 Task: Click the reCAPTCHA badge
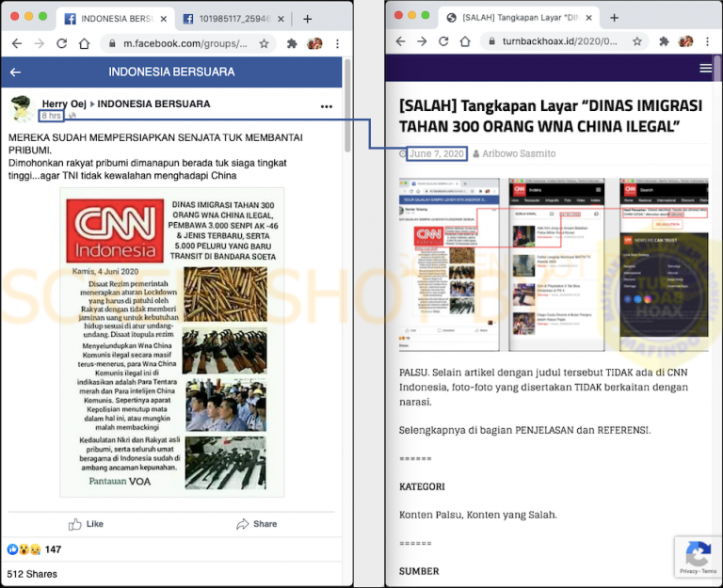coord(699,557)
